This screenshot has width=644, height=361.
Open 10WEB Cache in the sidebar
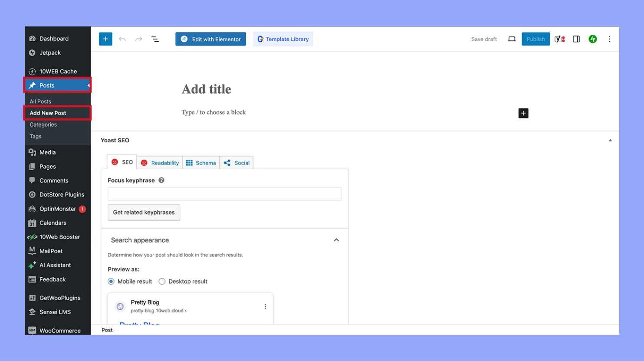58,71
